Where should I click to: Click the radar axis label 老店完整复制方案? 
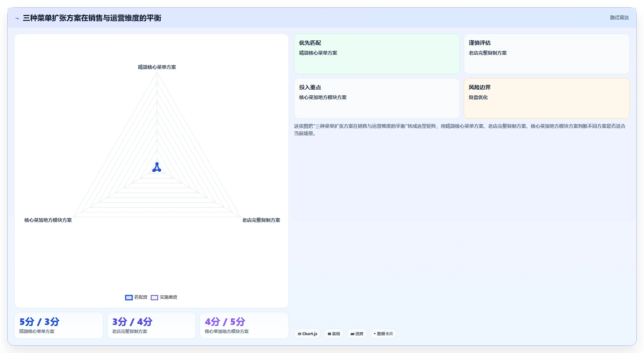[261, 220]
